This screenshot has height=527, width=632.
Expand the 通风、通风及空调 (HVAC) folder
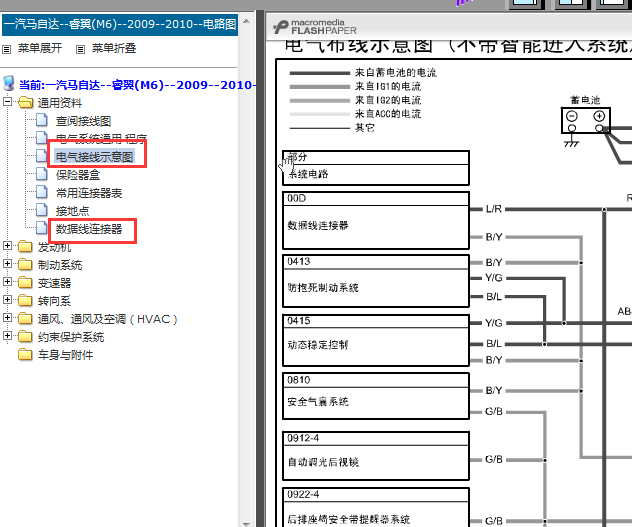coord(7,317)
